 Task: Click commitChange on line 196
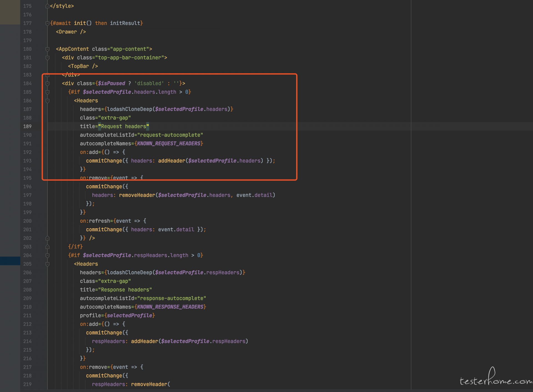(104, 187)
